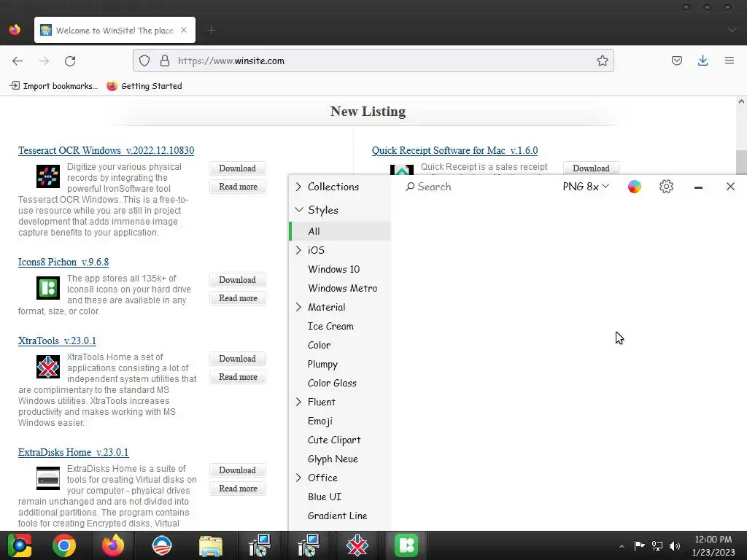Click the XtraTools app thumbnail
This screenshot has height=560, width=747.
coord(48,367)
